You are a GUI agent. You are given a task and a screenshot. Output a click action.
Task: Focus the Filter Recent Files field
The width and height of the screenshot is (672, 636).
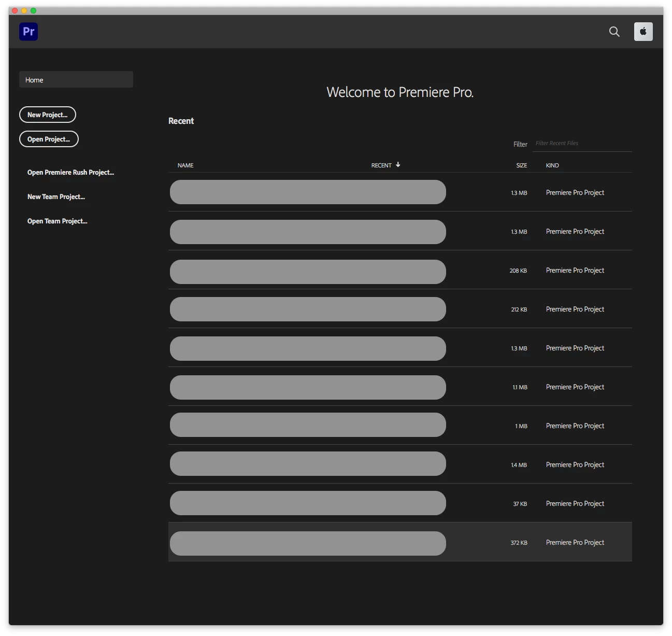click(582, 144)
